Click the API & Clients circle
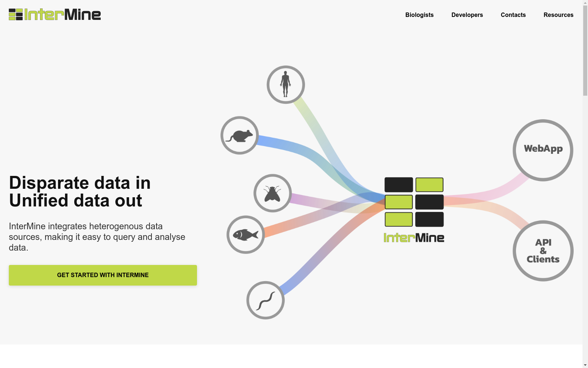Image resolution: width=588 pixels, height=368 pixels. (543, 251)
